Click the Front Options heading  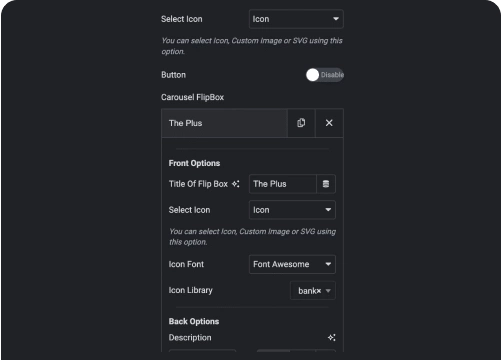pyautogui.click(x=194, y=163)
